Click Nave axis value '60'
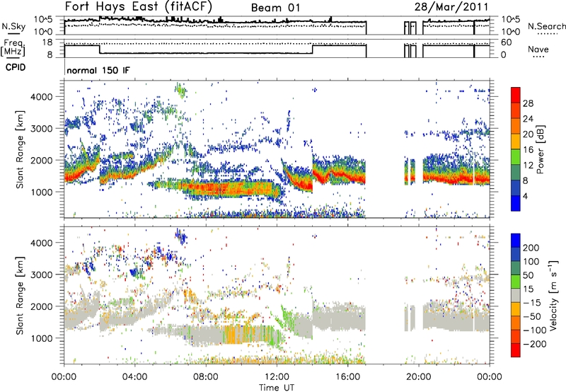 coord(507,42)
